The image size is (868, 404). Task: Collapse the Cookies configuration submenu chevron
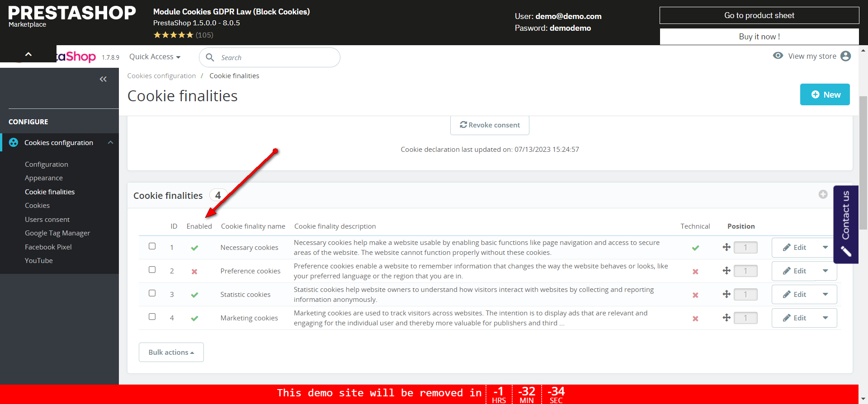[x=110, y=142]
